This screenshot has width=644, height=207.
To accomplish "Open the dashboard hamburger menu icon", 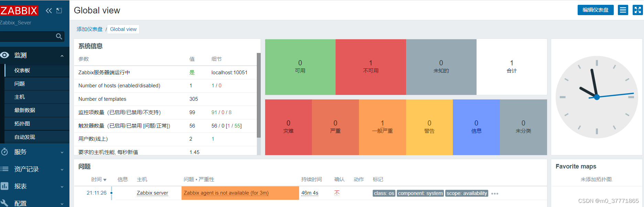I will pyautogui.click(x=623, y=10).
